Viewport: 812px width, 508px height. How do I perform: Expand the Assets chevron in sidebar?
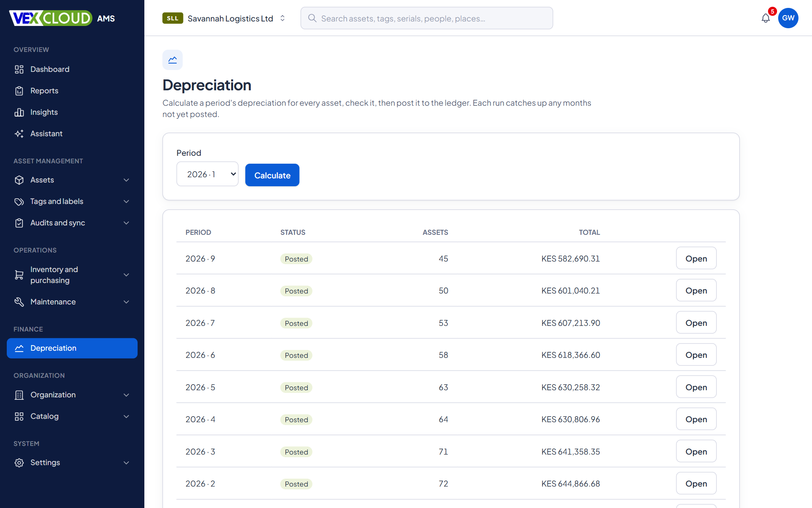coord(126,180)
